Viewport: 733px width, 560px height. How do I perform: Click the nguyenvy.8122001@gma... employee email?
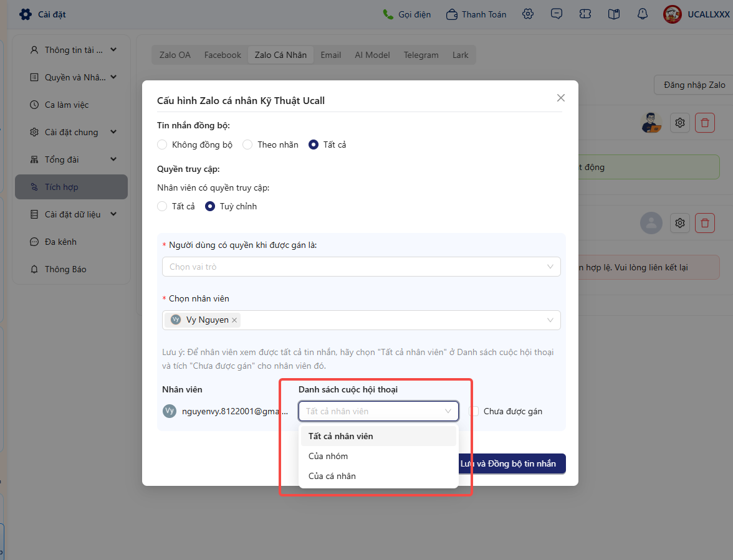point(234,412)
